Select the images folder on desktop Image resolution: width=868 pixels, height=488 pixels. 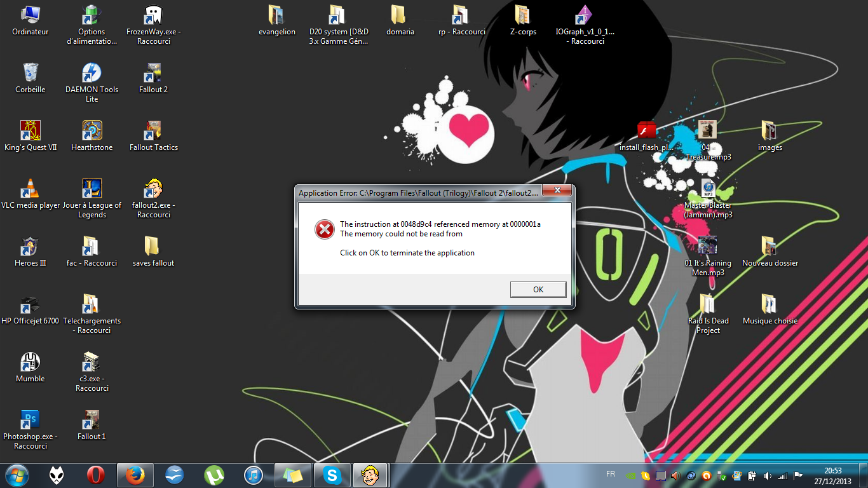click(770, 137)
